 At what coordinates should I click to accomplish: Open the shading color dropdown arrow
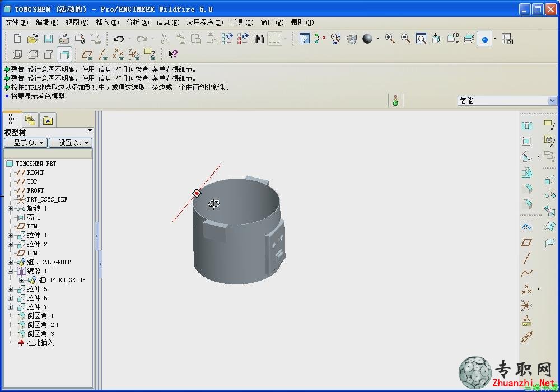pyautogui.click(x=378, y=38)
